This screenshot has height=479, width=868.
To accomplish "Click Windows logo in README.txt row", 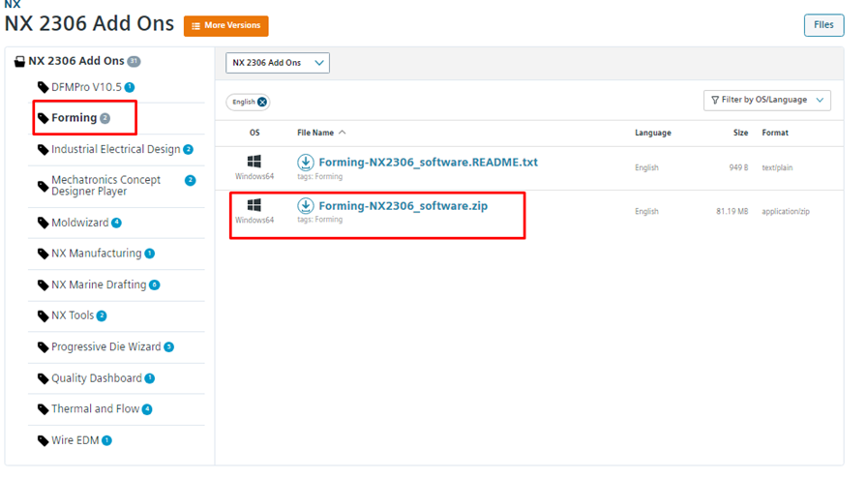I will 254,162.
